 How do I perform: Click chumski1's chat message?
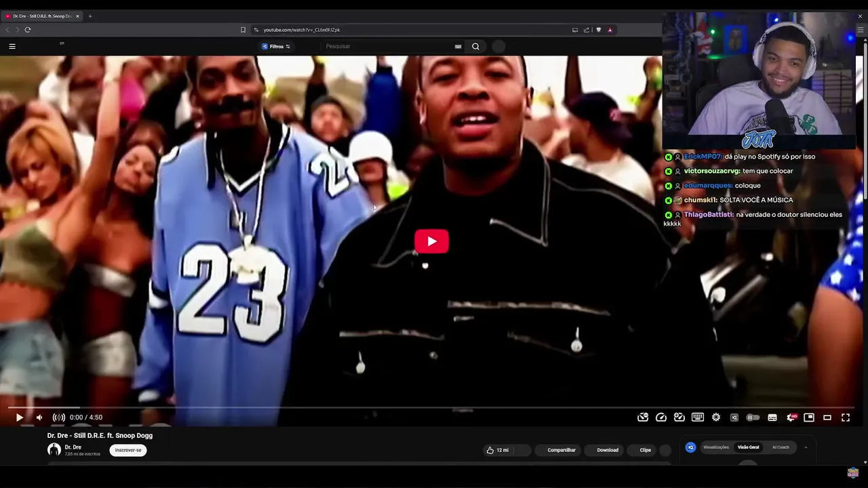pos(729,200)
